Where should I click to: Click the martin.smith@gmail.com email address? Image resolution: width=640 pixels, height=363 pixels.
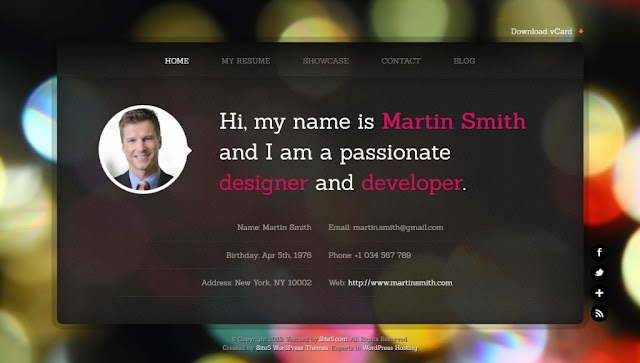(398, 227)
